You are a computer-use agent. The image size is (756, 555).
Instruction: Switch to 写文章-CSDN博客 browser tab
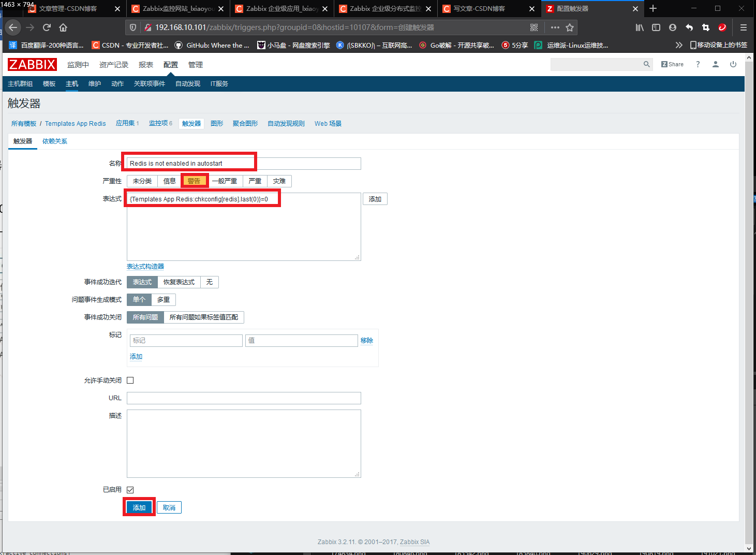488,9
